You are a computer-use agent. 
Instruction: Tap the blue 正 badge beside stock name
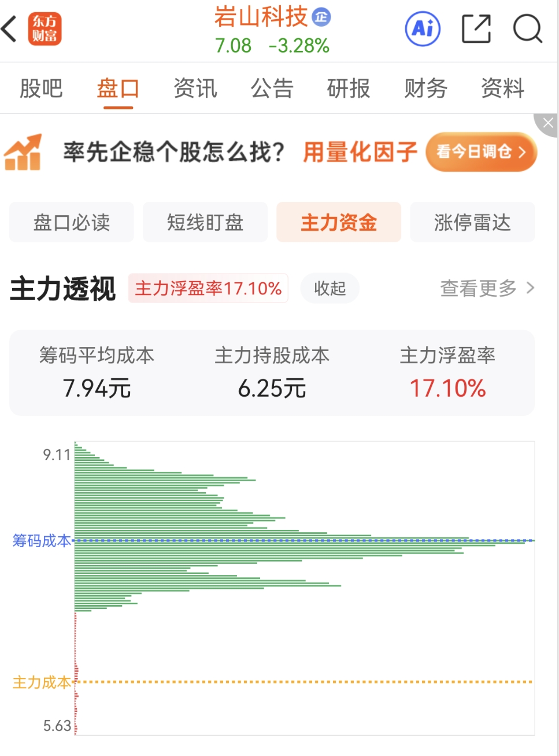321,17
